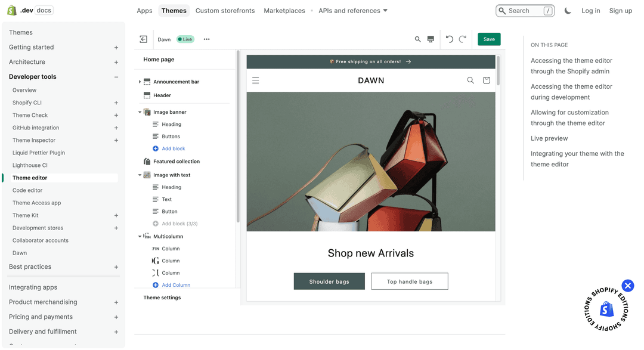The height and width of the screenshot is (350, 644).
Task: Redo the last theme change
Action: 463,39
